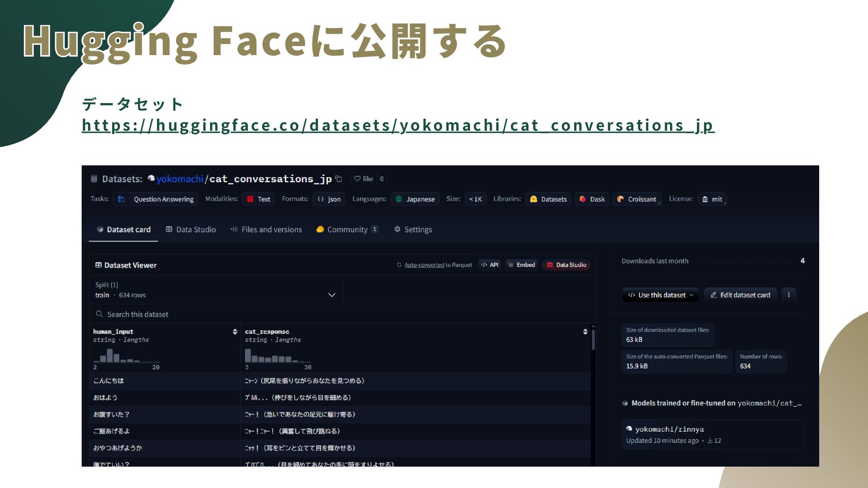Click the API button in Dataset Viewer
The height and width of the screenshot is (488, 868).
(x=490, y=265)
